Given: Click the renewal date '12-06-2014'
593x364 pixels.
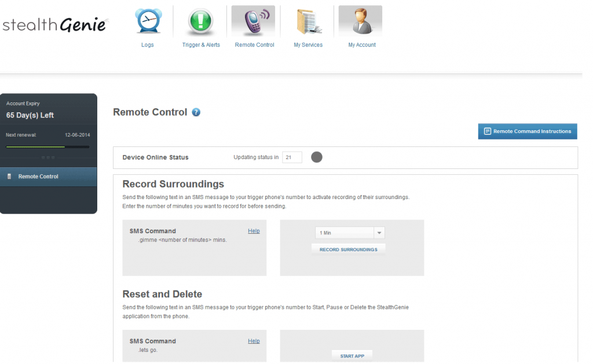Looking at the screenshot, I should (78, 135).
